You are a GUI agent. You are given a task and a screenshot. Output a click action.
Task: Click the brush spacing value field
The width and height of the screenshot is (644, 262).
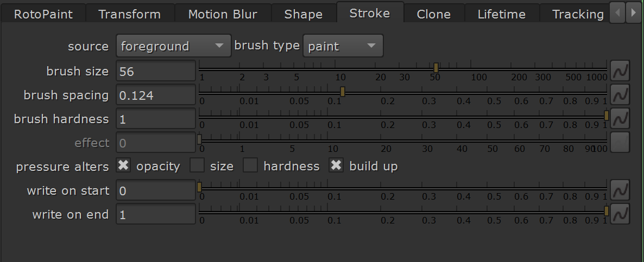click(x=156, y=95)
